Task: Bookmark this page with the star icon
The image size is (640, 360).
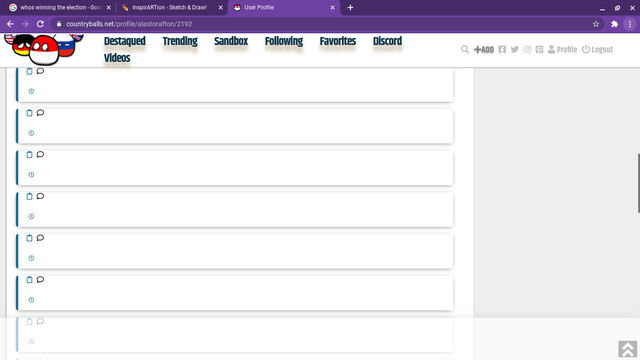Action: tap(596, 24)
